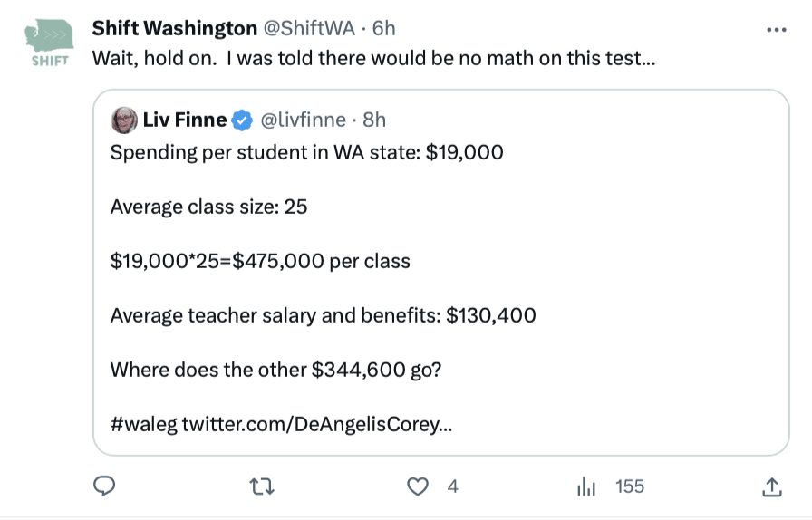
Task: Open the Shift Washington display name
Action: click(174, 29)
